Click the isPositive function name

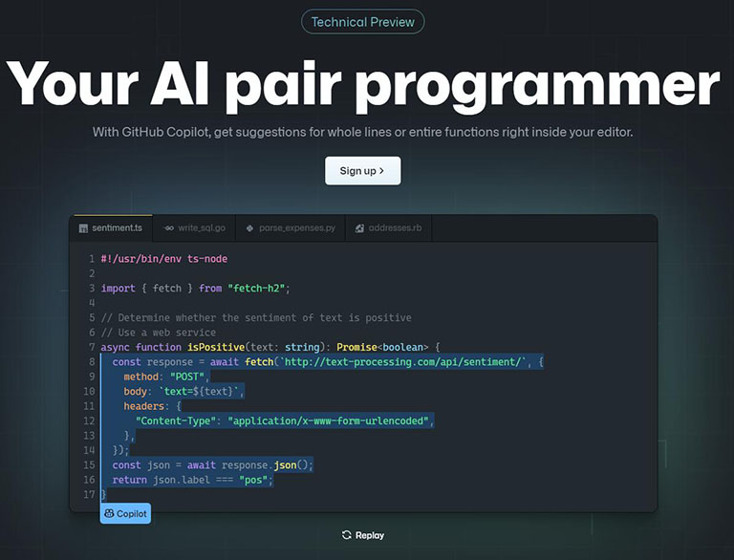click(x=216, y=348)
